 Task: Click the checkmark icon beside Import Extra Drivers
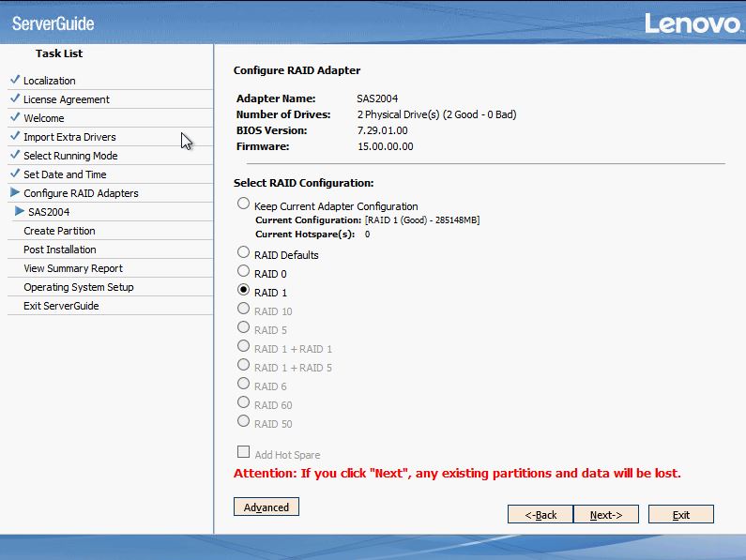pyautogui.click(x=15, y=136)
